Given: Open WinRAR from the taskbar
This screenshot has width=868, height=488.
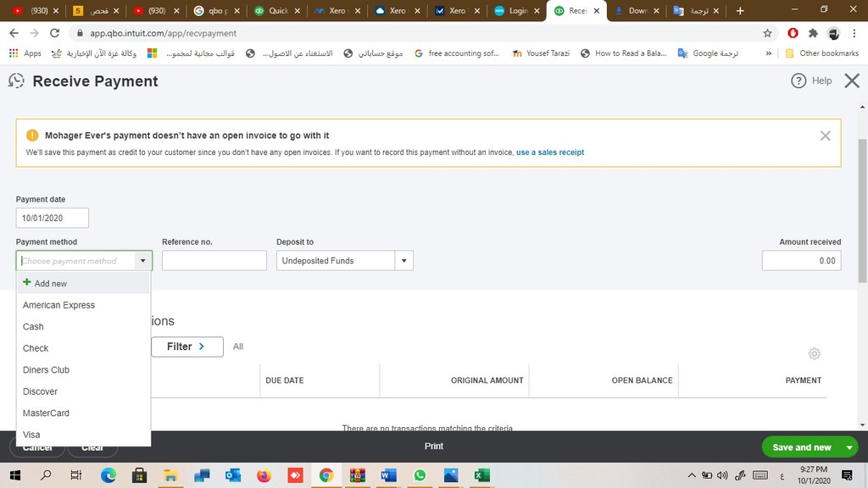Looking at the screenshot, I should [x=358, y=475].
